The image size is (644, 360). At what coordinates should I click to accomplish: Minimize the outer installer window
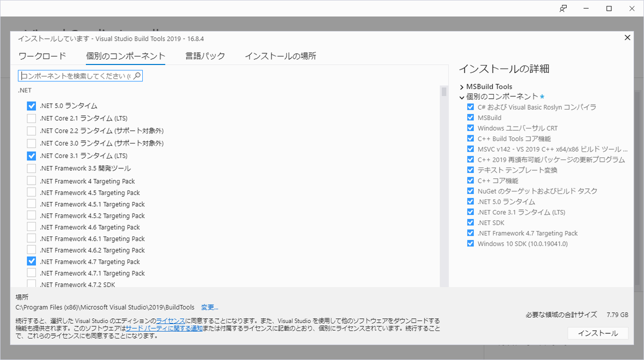(x=586, y=8)
